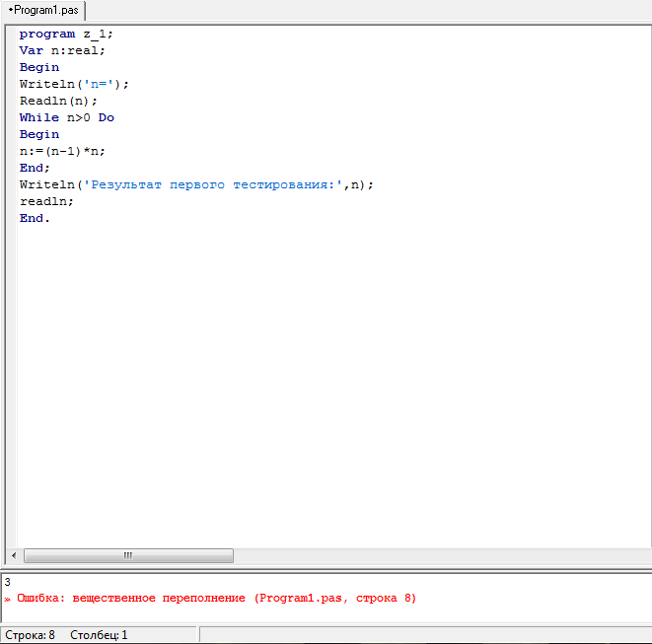Screen dimensions: 652x644
Task: Place cursor on Writeln('n=') line
Action: (x=74, y=84)
